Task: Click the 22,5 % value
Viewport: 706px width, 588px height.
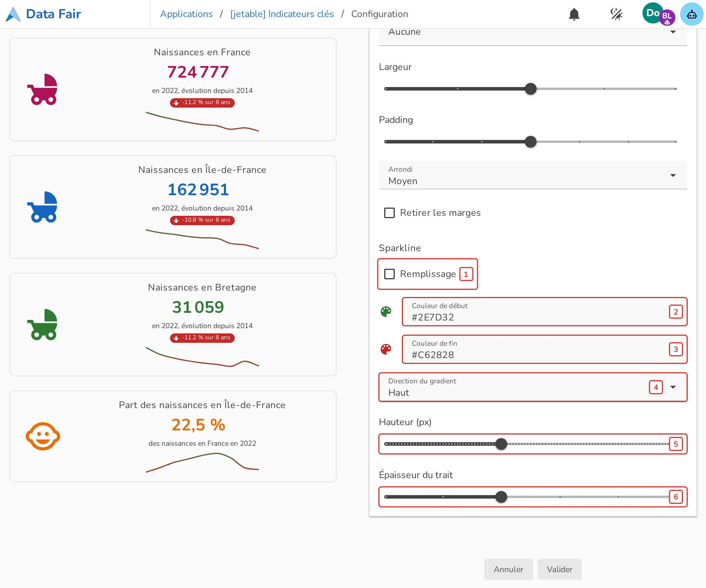Action: (198, 425)
